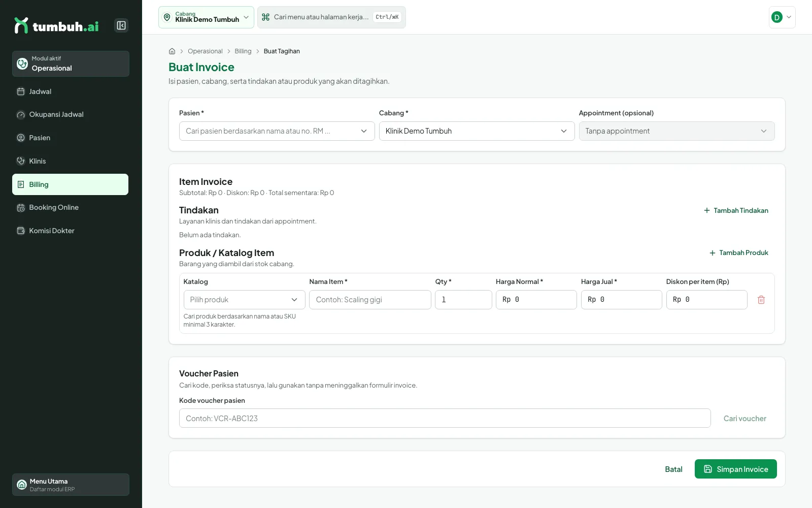Viewport: 812px width, 508px height.
Task: Focus the Harga Jual field
Action: pyautogui.click(x=621, y=300)
